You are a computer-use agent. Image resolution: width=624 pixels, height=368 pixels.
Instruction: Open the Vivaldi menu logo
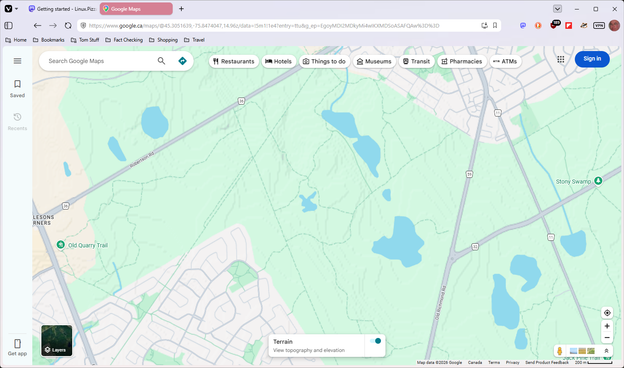point(8,8)
